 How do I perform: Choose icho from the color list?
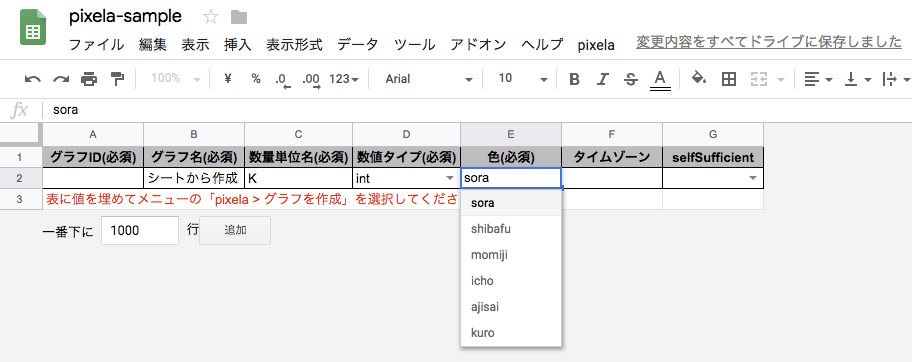click(x=511, y=281)
